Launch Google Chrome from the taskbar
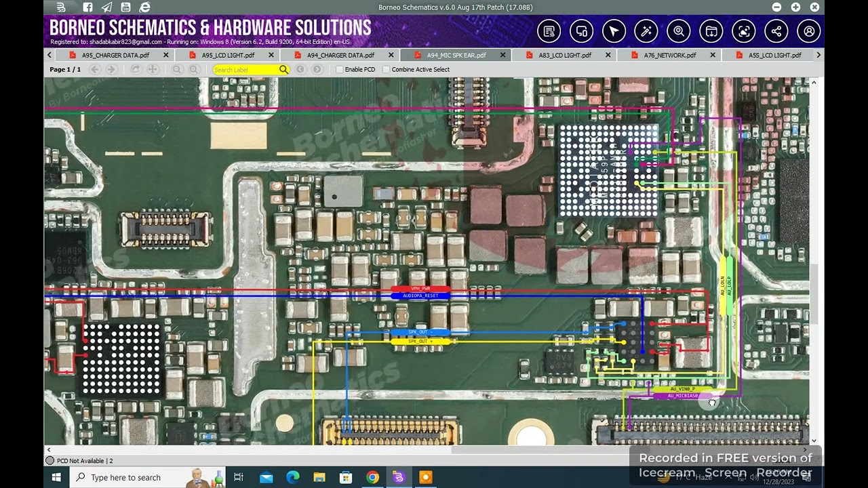Screen dimensions: 868x488 click(x=372, y=477)
